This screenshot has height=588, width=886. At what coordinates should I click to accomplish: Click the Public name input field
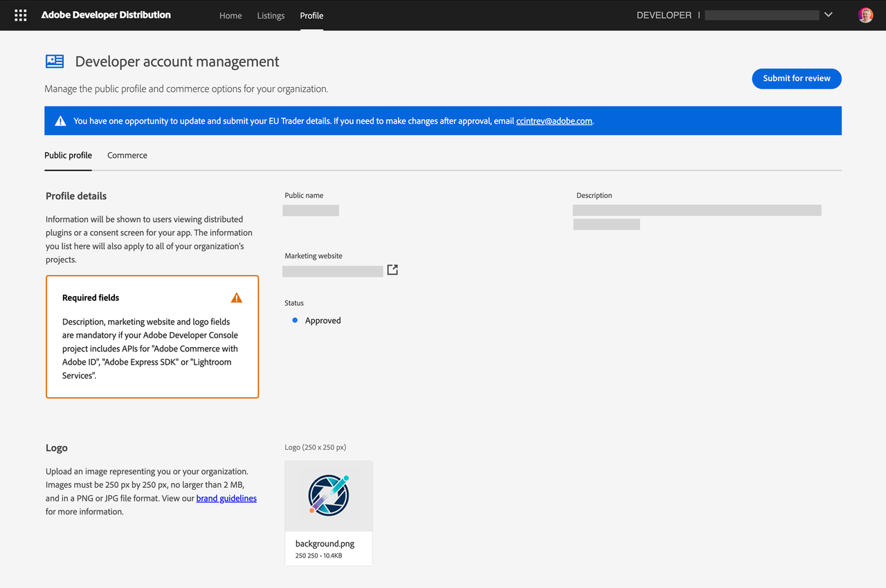click(310, 210)
